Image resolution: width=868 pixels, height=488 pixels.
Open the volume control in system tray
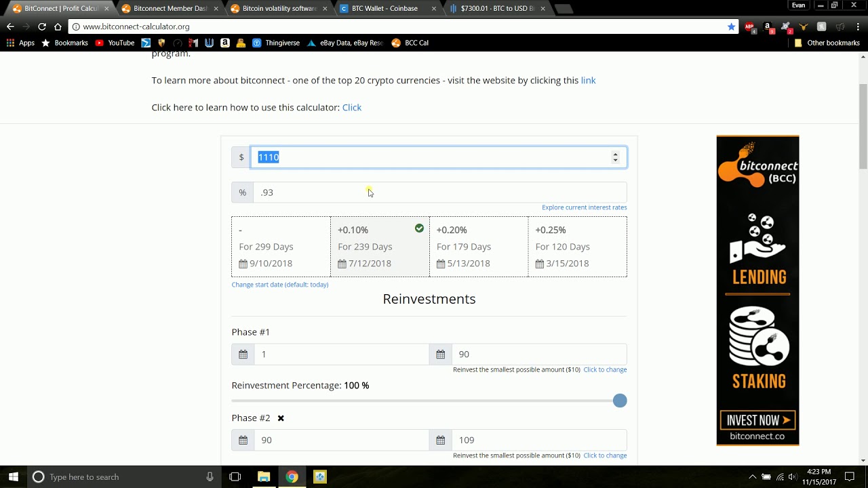(793, 476)
